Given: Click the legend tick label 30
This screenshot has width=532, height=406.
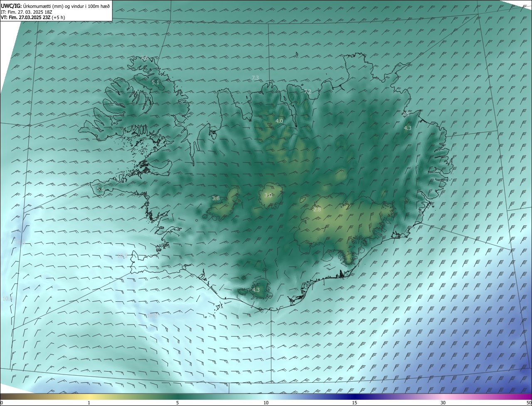Looking at the screenshot, I should pyautogui.click(x=443, y=403).
